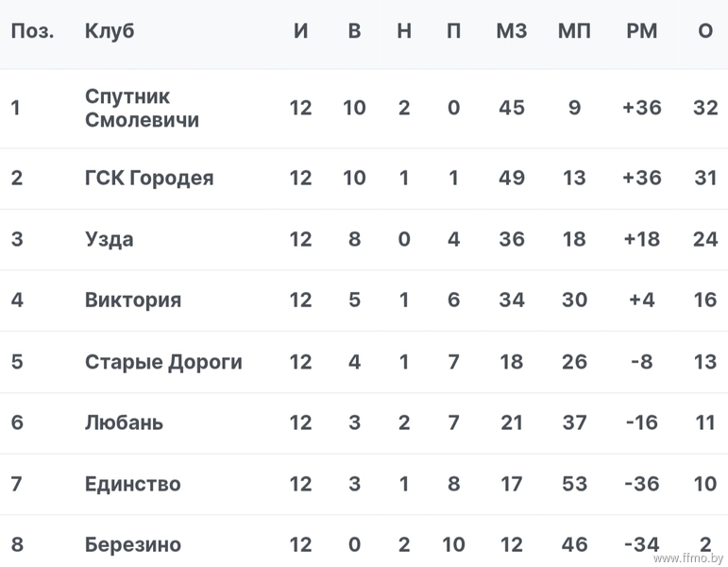Click the РМ goal-difference header

(642, 31)
